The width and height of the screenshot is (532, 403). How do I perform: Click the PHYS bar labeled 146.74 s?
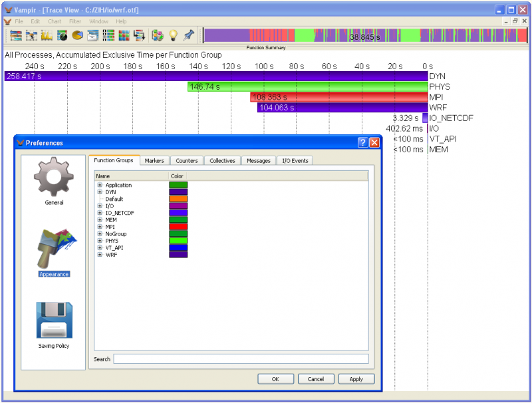coord(308,87)
